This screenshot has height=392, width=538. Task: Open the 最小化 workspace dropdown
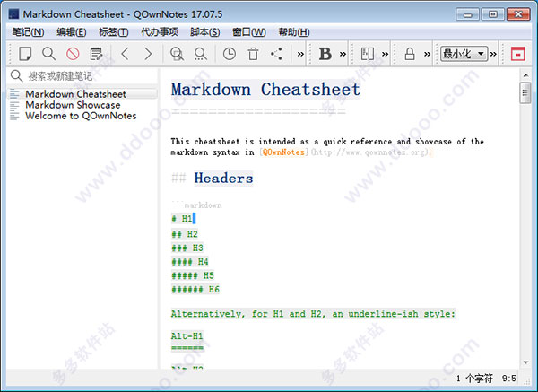(x=464, y=54)
